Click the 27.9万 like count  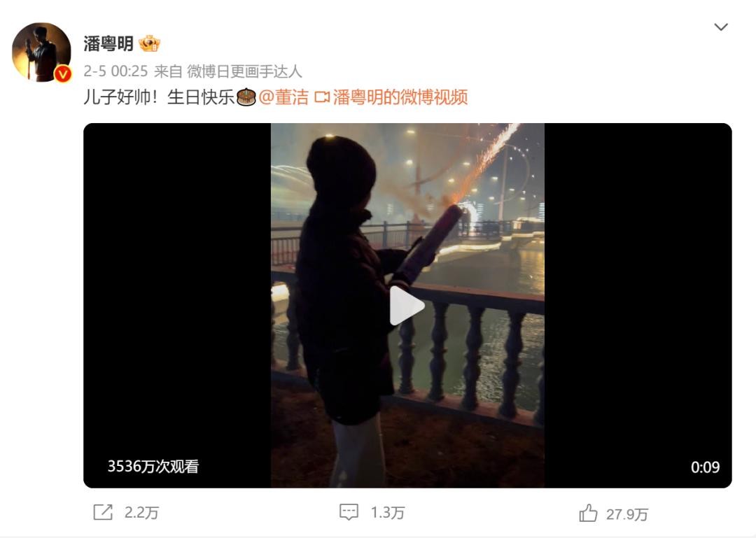(x=627, y=514)
